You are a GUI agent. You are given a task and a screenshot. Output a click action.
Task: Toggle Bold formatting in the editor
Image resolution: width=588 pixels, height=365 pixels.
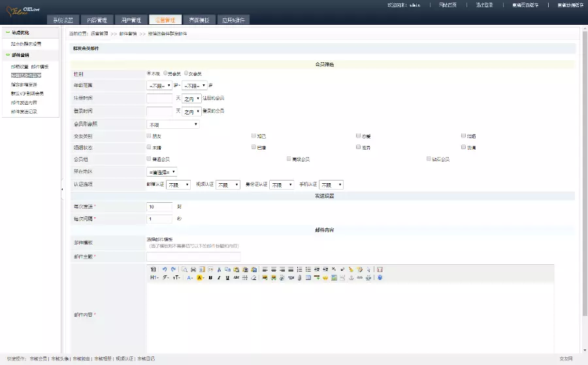(x=210, y=277)
